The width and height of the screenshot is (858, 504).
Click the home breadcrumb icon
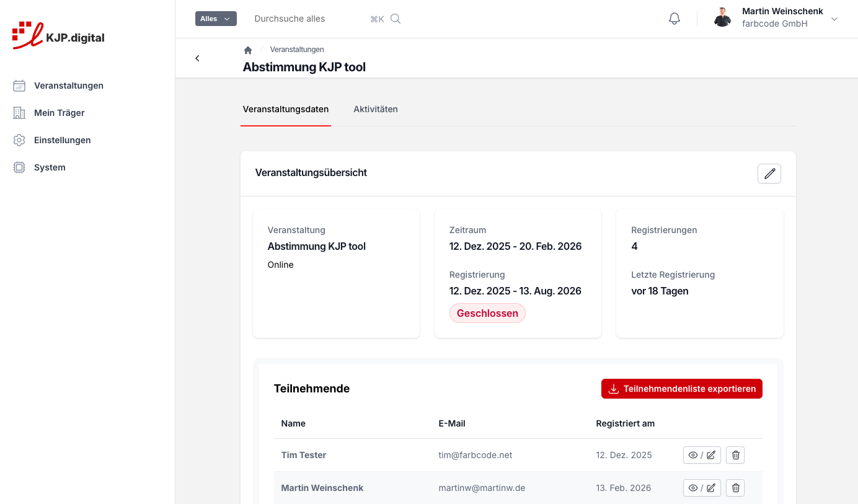(x=248, y=50)
